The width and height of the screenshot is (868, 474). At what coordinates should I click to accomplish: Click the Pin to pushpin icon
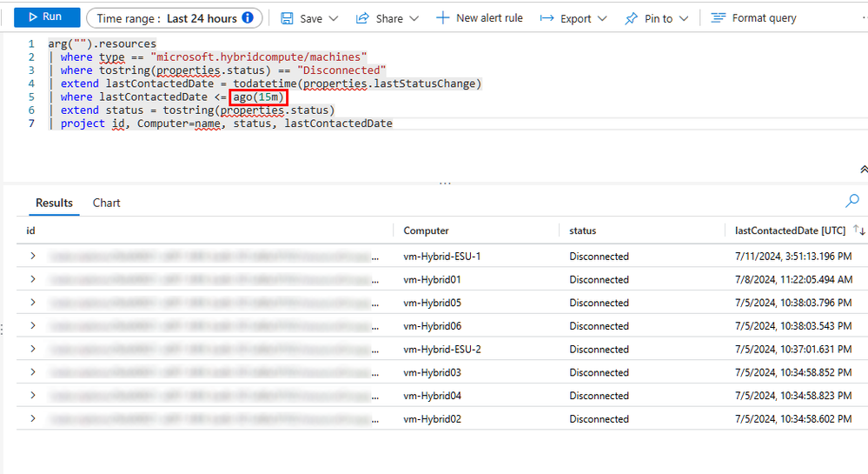click(x=631, y=18)
